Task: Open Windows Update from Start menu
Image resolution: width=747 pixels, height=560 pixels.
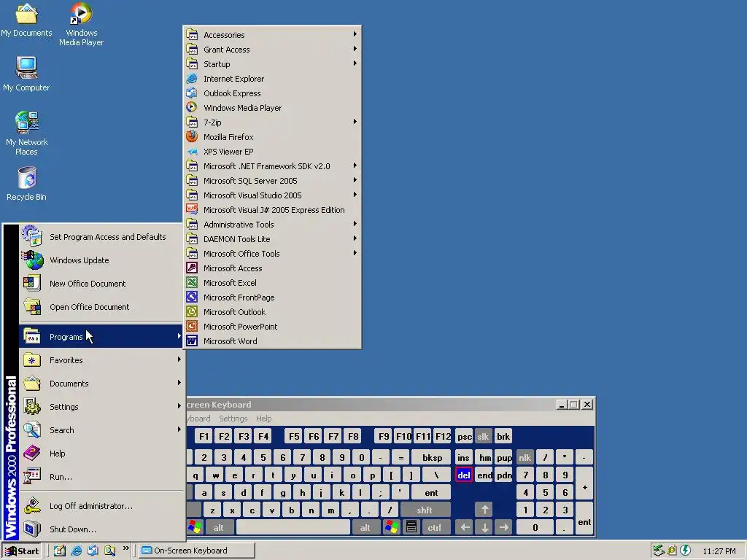Action: tap(101, 260)
